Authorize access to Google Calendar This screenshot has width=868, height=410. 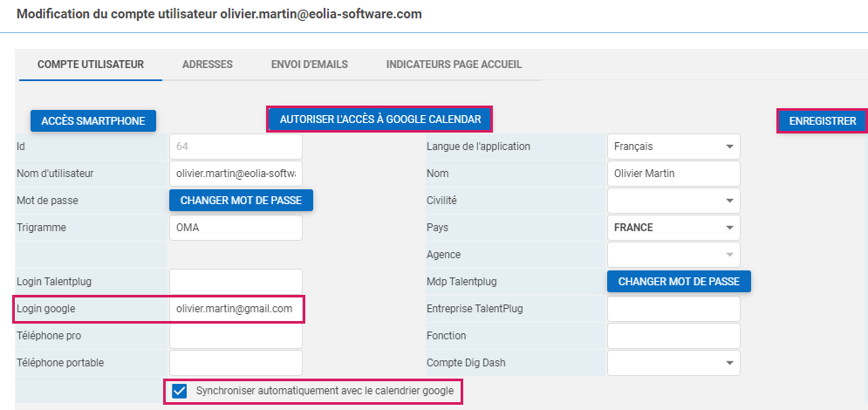(x=379, y=119)
